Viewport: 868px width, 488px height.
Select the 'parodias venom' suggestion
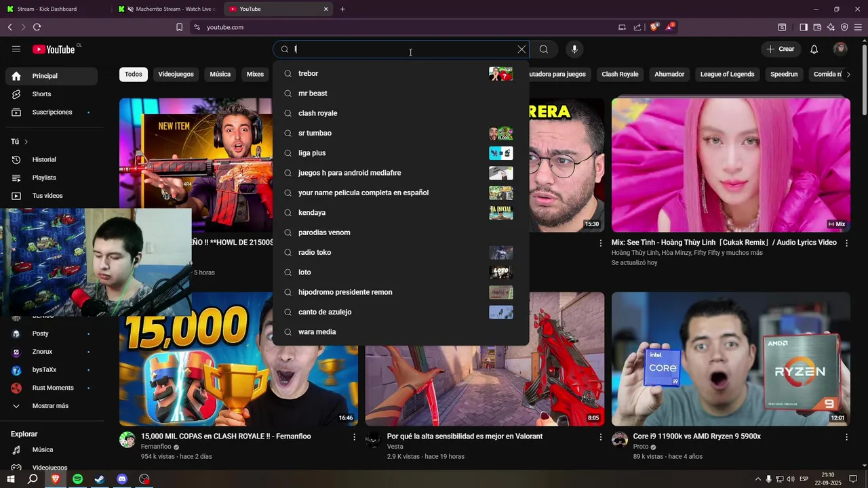click(x=401, y=232)
